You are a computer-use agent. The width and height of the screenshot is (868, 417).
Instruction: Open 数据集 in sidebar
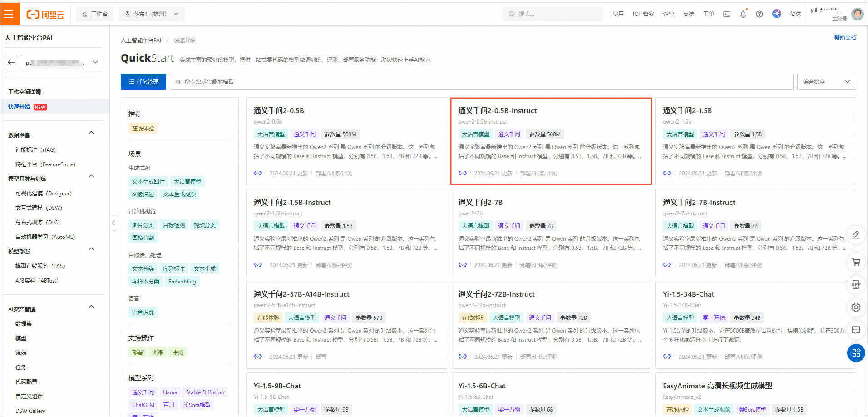click(24, 324)
